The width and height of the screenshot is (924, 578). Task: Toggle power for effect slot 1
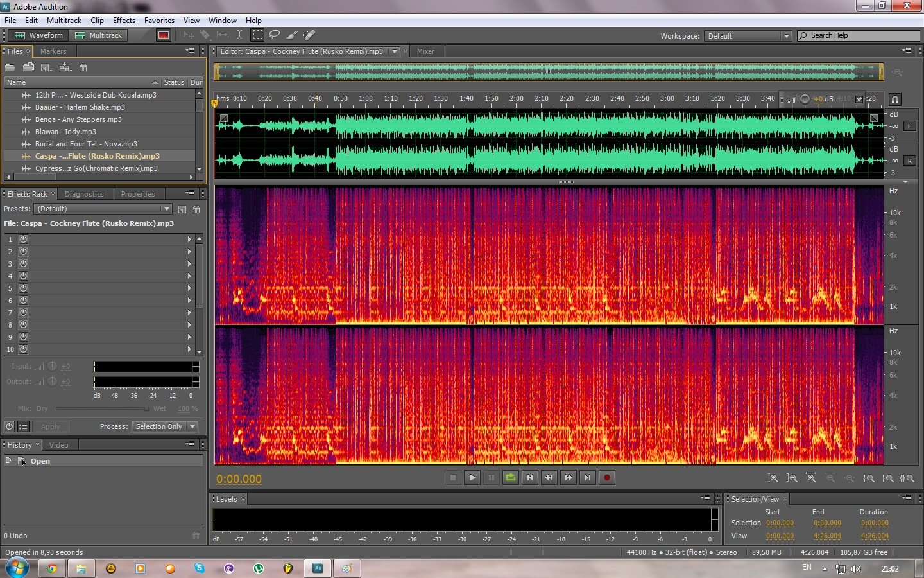tap(24, 239)
